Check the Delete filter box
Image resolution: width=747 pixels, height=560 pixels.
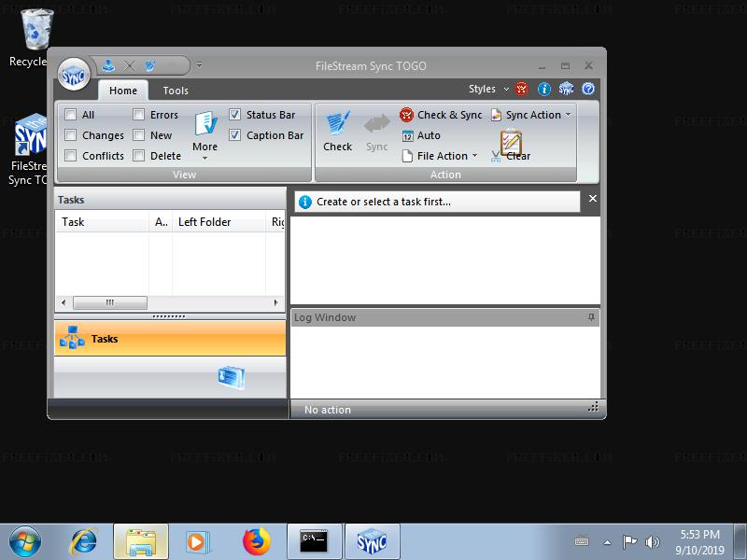[x=138, y=156]
